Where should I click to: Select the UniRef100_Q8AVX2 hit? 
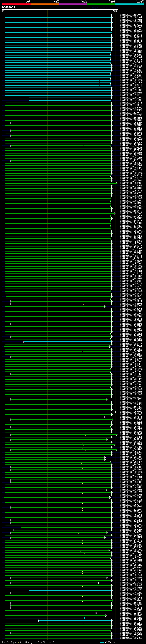pos(131,331)
